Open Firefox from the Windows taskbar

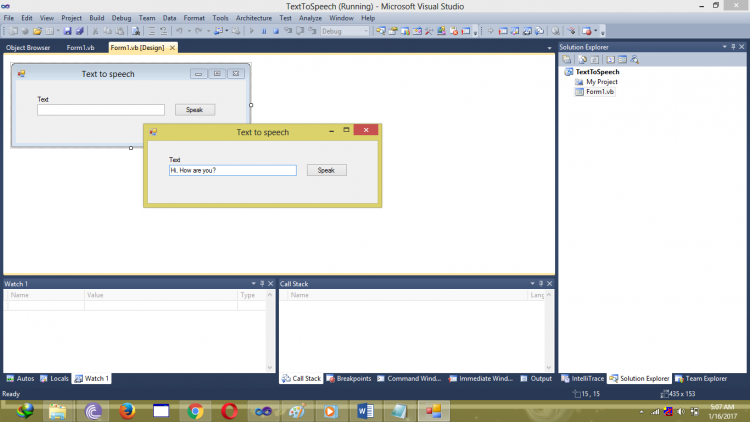click(x=126, y=410)
